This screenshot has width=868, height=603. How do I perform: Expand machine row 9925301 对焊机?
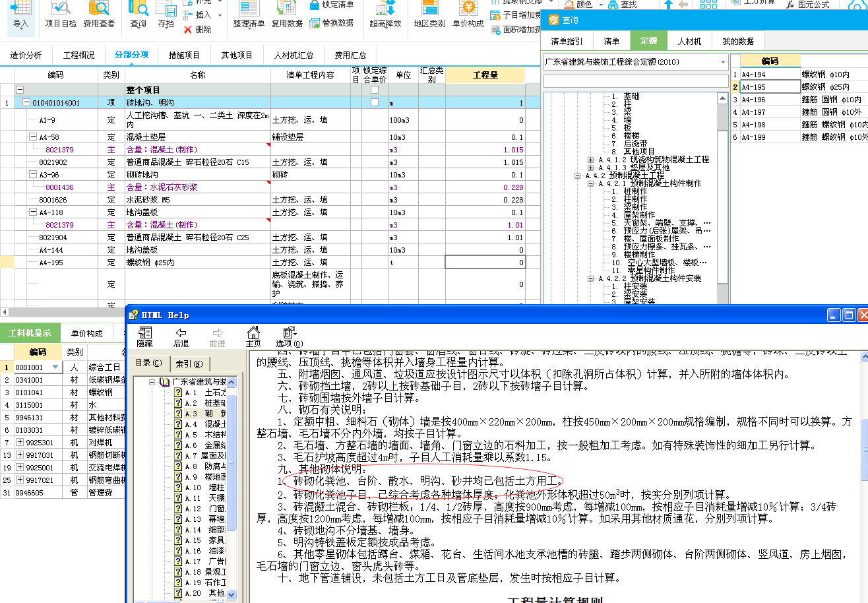tap(19, 442)
